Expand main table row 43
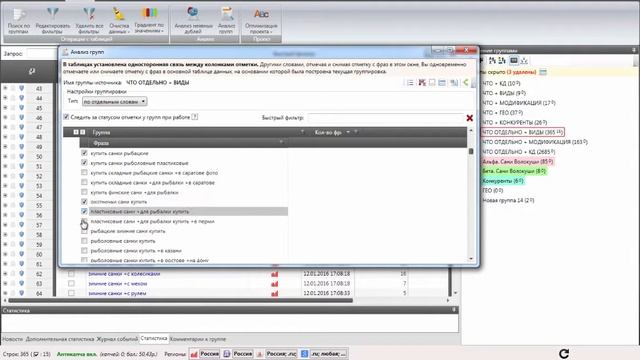Viewport: 640px width, 360px height. pyautogui.click(x=5, y=88)
